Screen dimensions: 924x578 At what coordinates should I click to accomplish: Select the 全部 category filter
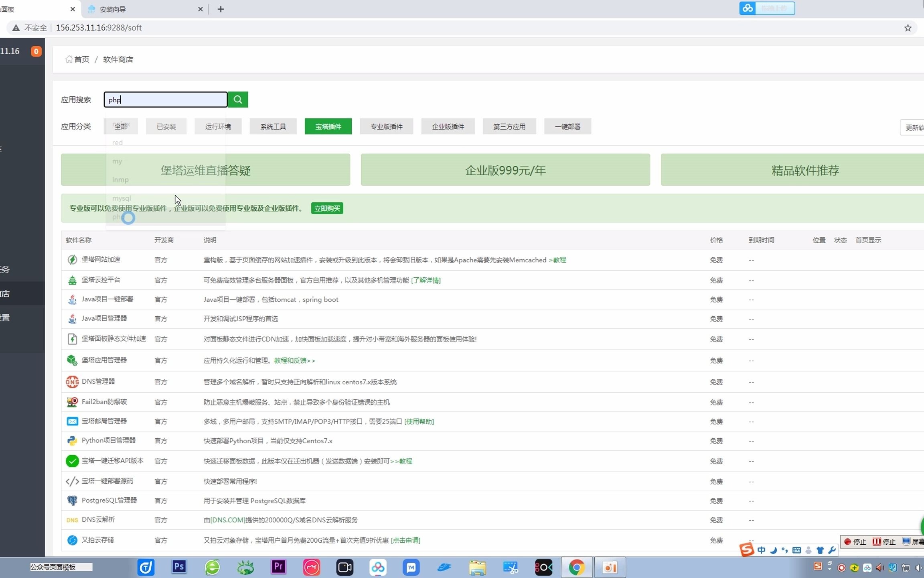(121, 126)
